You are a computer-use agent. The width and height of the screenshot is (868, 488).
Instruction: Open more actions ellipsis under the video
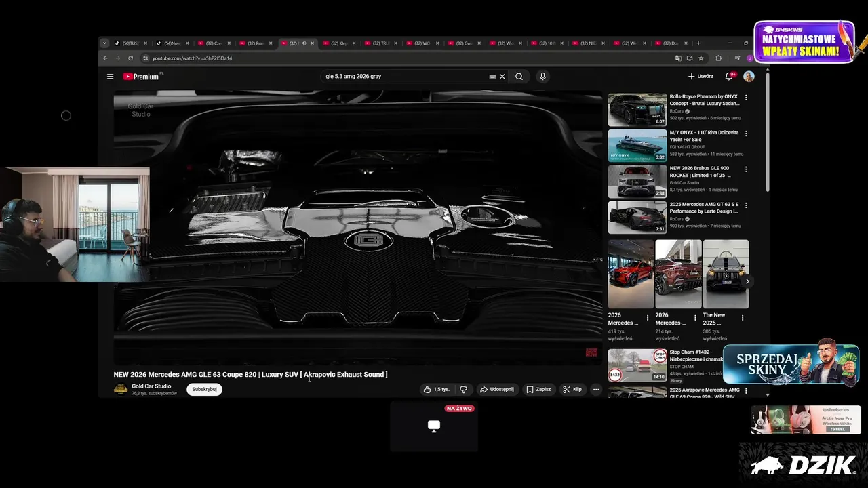(596, 389)
